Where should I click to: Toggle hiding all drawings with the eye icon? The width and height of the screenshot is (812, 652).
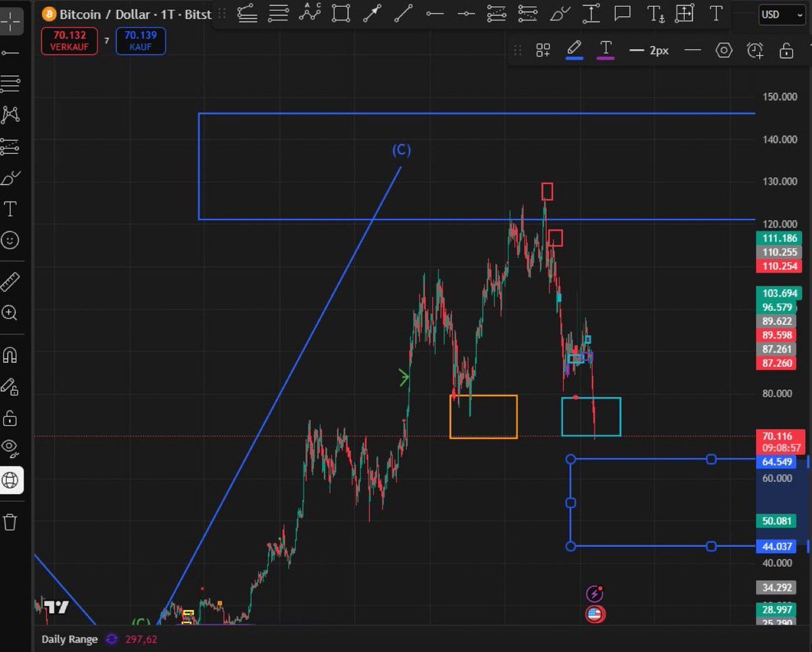click(10, 448)
